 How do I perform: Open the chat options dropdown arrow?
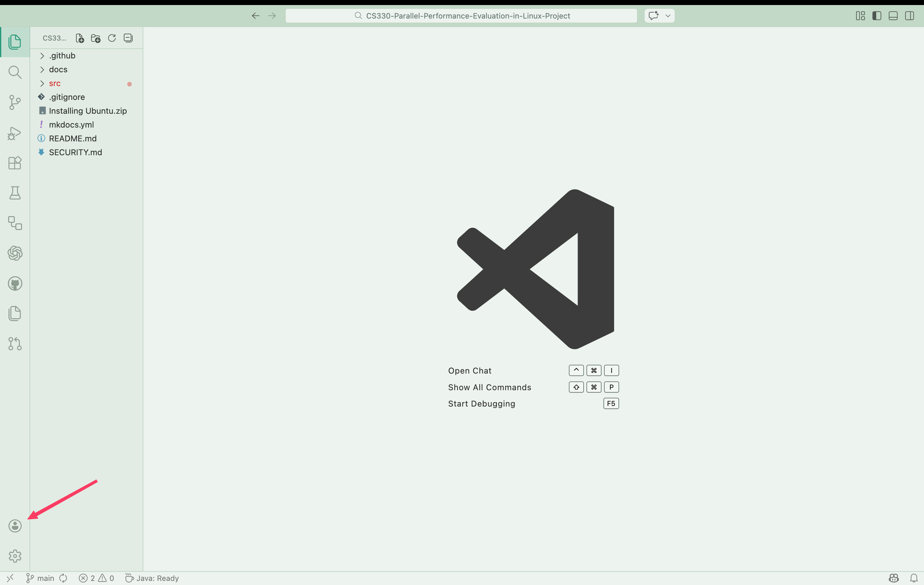[668, 16]
